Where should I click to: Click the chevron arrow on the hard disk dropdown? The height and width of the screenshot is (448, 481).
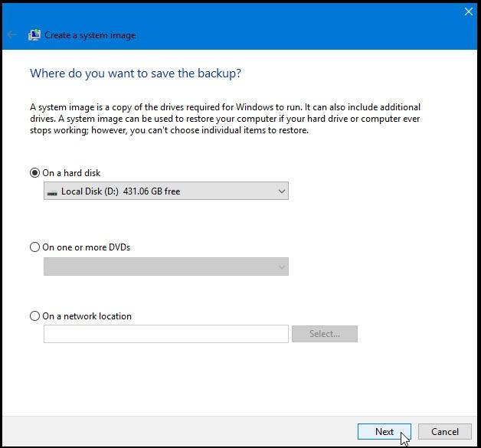tap(281, 191)
